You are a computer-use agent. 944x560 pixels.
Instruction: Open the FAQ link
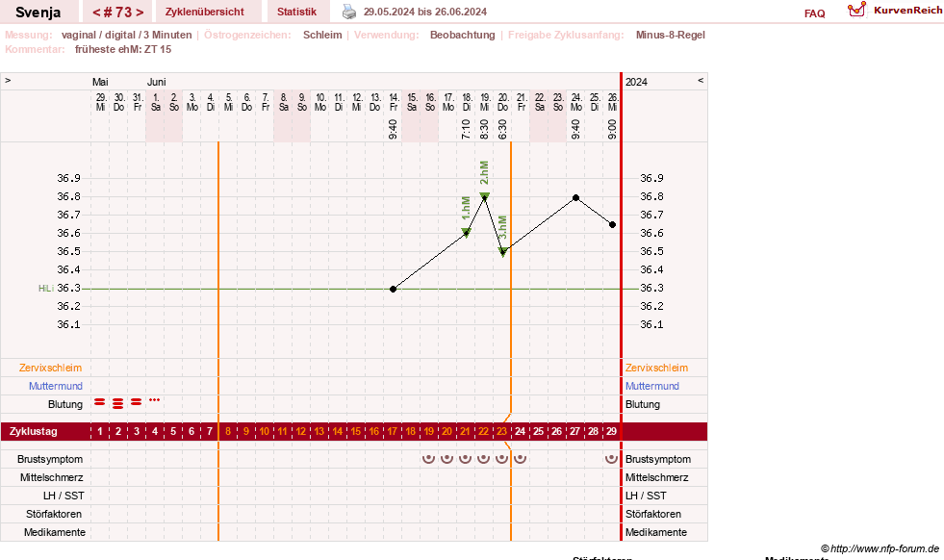pos(814,13)
